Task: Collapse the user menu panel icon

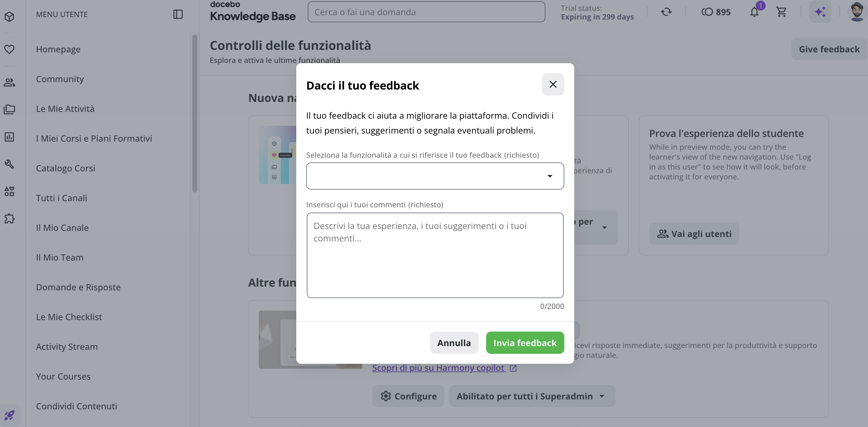Action: click(178, 14)
